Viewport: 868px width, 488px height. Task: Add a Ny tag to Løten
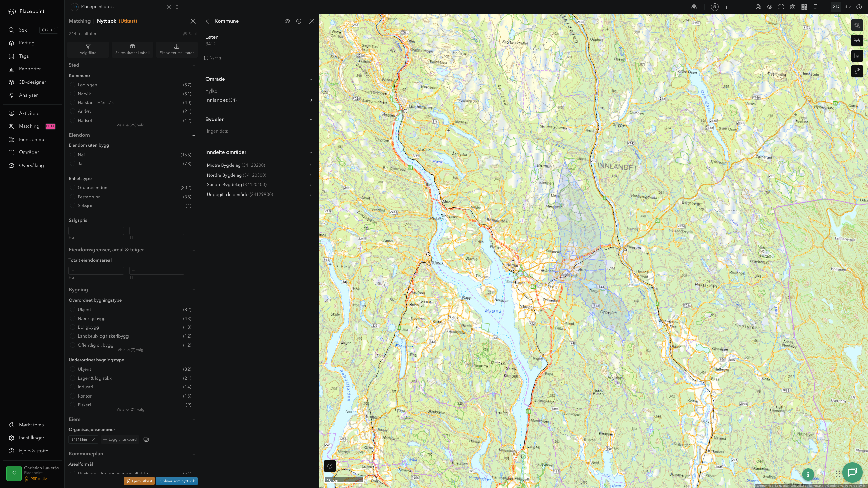(x=213, y=58)
